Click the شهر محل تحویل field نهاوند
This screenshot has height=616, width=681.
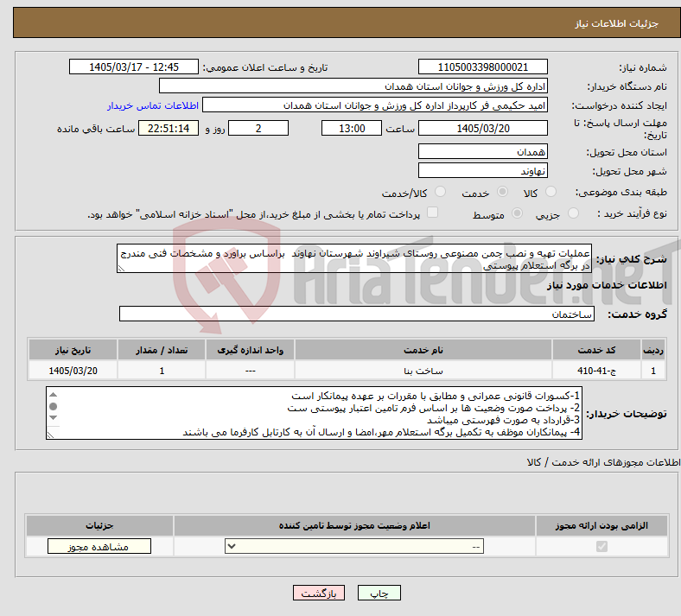[x=482, y=170]
